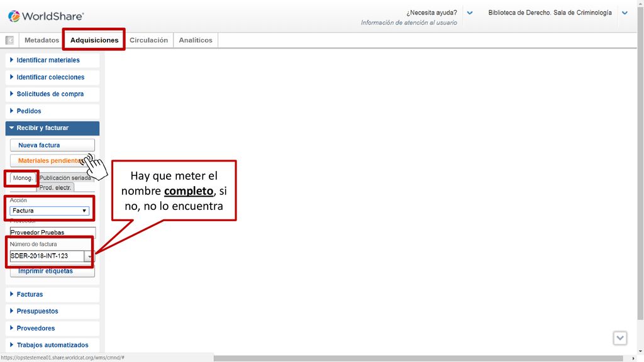Open Materiales pendientes link
Viewport: 644px width, 362px height.
tap(53, 160)
